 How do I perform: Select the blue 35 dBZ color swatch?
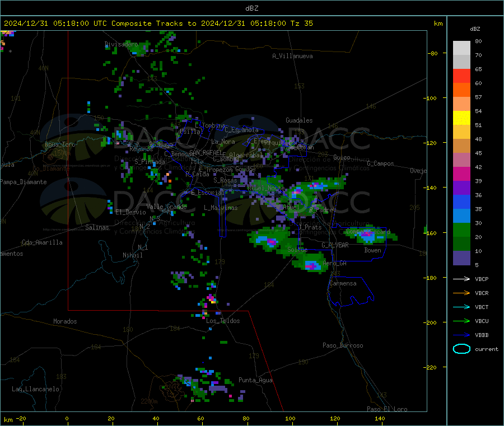461,202
